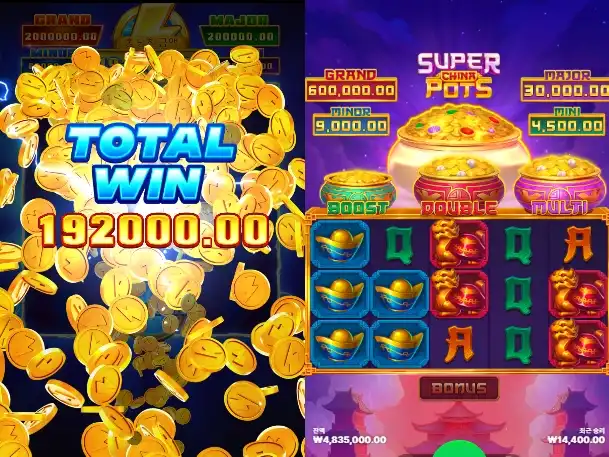This screenshot has height=457, width=609.
Task: Click the orange A symbol in top-right reel
Action: click(579, 244)
